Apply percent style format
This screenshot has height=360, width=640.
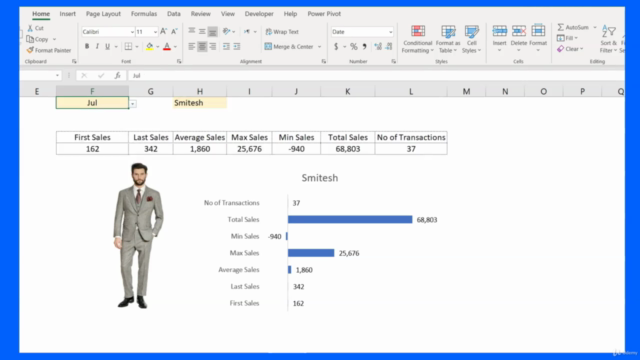click(353, 47)
